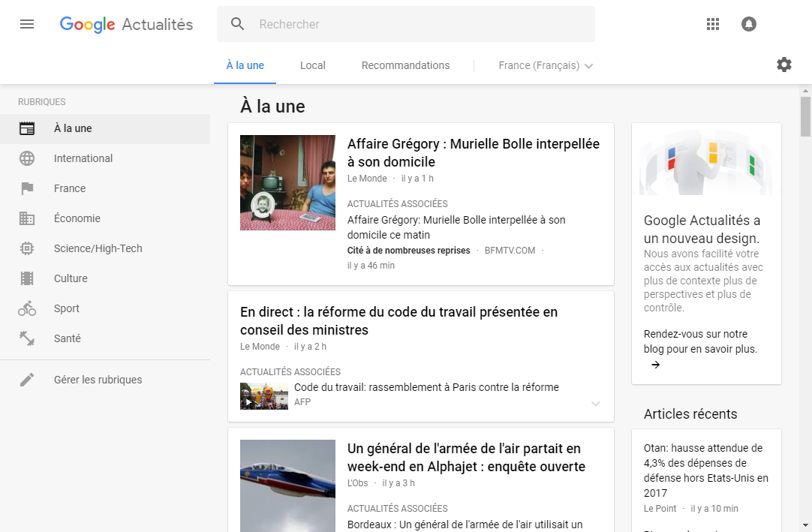
Task: Switch to the À la une tab
Action: point(245,65)
